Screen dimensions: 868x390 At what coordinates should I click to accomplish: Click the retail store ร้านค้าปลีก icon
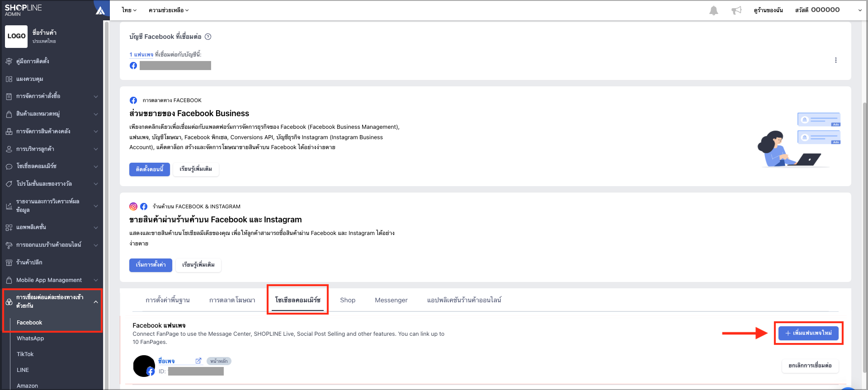[9, 263]
